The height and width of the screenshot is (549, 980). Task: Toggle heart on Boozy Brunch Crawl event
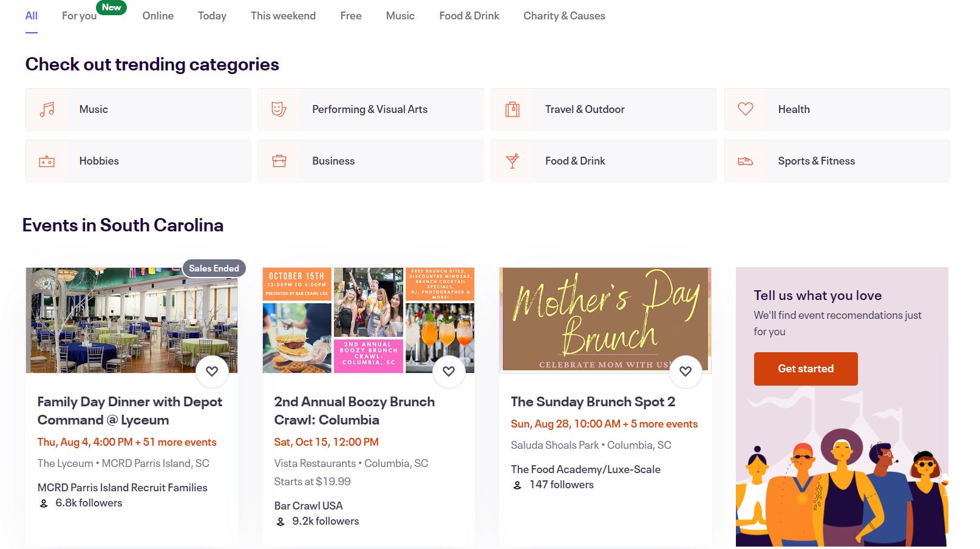449,371
